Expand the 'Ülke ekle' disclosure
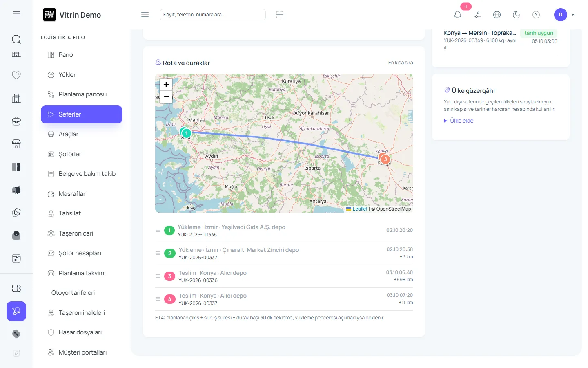This screenshot has height=368, width=588. [459, 121]
